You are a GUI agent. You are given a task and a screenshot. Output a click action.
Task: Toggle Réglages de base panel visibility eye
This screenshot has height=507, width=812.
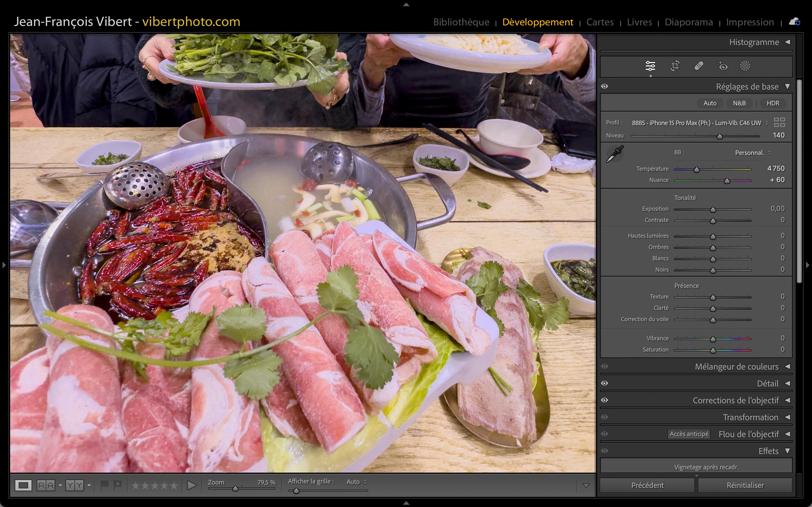[605, 86]
